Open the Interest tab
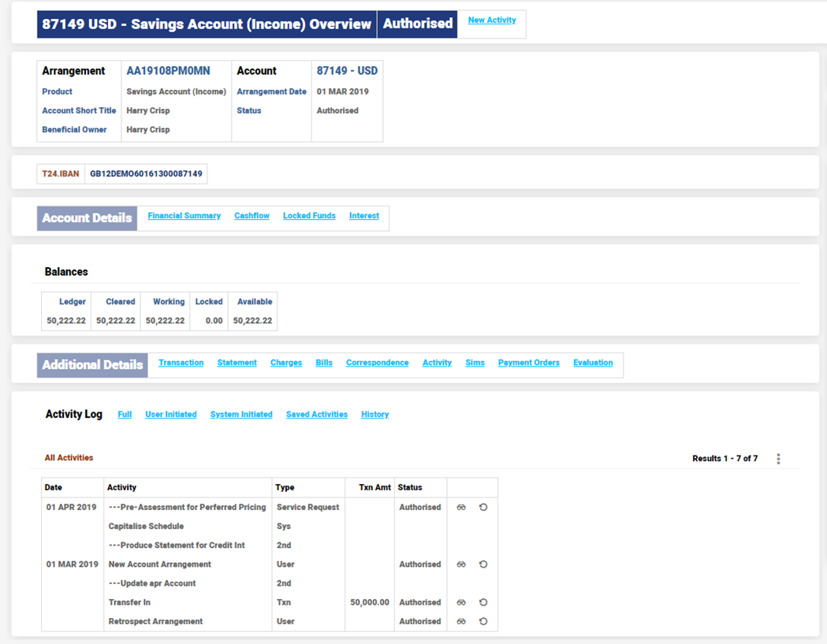827x644 pixels. [x=363, y=216]
